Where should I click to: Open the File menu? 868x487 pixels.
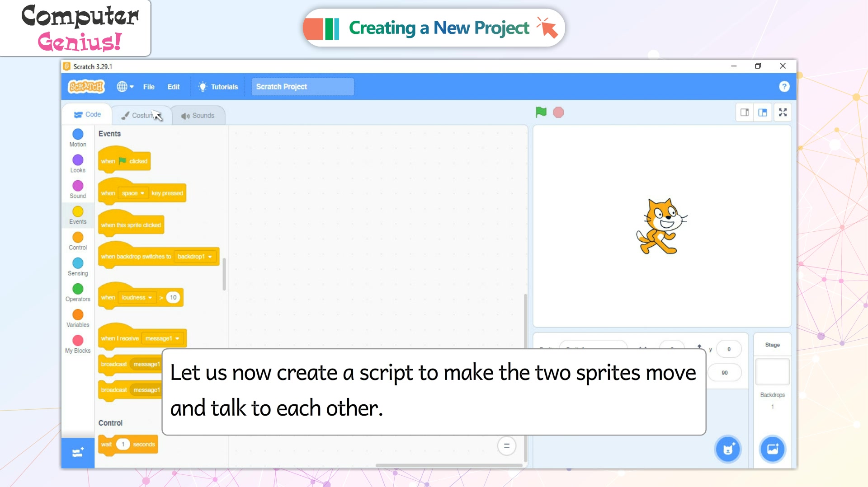tap(149, 87)
